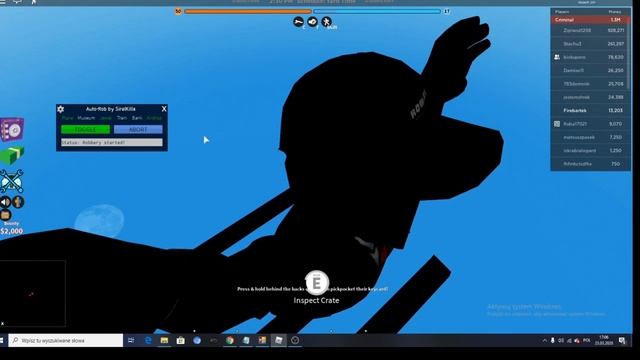Select the bold own-player leaderboard row
Image resolution: width=640 pixels, height=360 pixels.
click(x=590, y=110)
